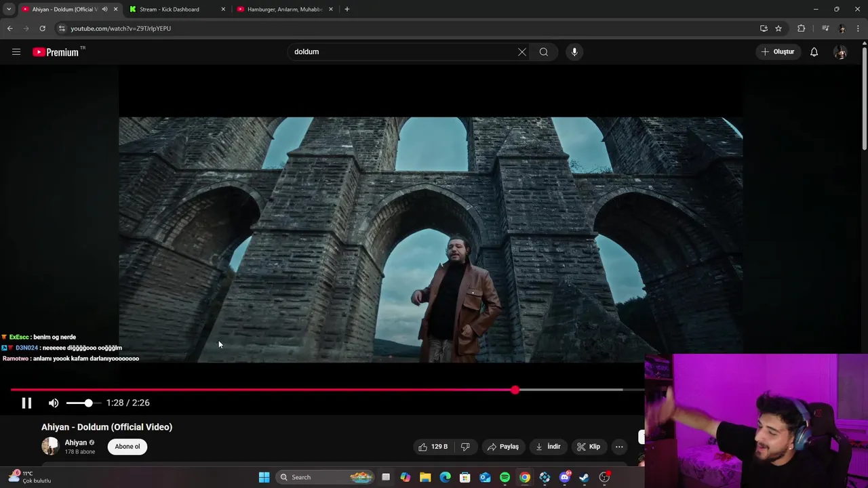Open the weather widget showing 11°C
Screen dimensions: 868x488
pos(28,477)
